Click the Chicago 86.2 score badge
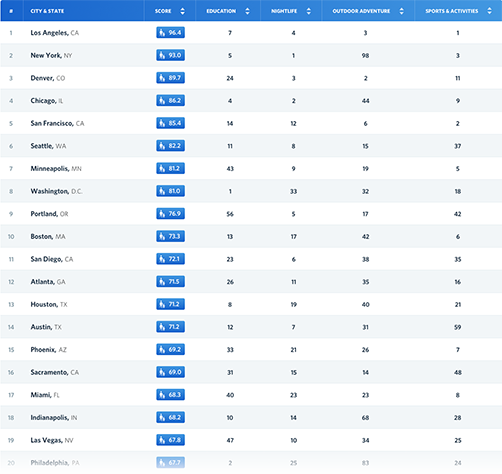The width and height of the screenshot is (502, 474). (x=170, y=101)
